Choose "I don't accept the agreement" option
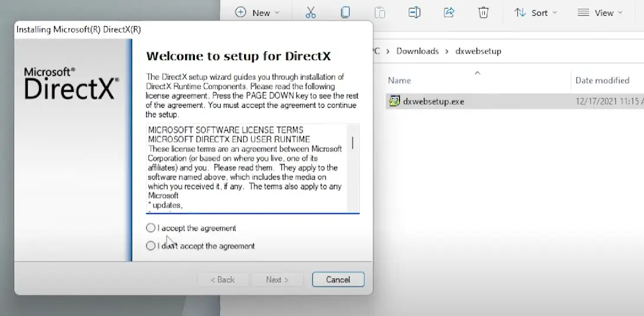644x316 pixels. [151, 246]
